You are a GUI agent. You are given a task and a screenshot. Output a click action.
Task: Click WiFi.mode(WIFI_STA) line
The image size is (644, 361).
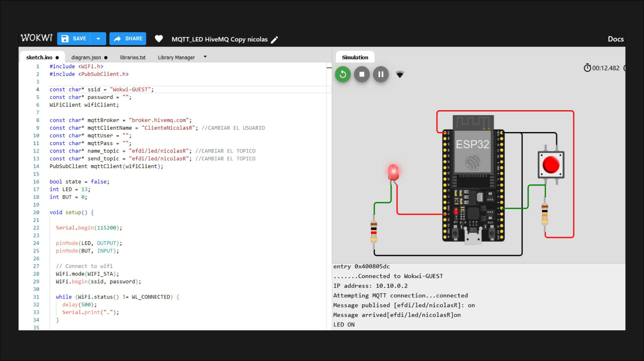(x=87, y=274)
